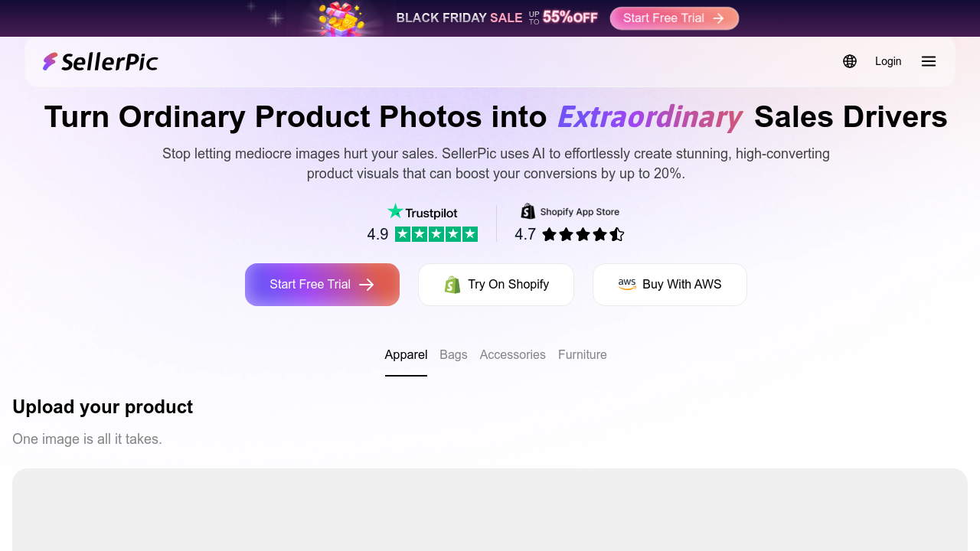This screenshot has width=980, height=551.
Task: Open the Furniture category tab
Action: point(582,354)
